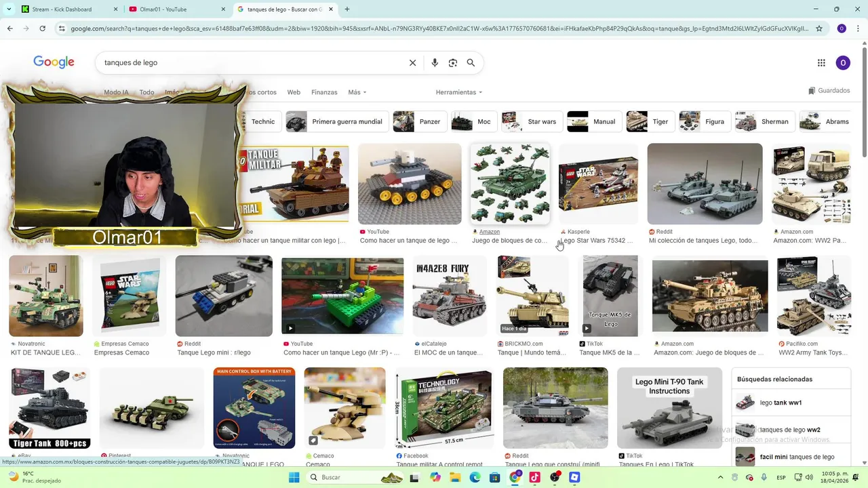868x488 pixels.
Task: Open the Google apps grid
Action: 821,62
